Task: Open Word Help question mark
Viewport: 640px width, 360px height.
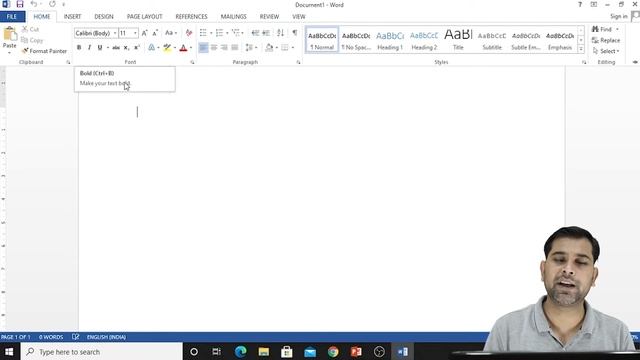Action: click(x=580, y=4)
